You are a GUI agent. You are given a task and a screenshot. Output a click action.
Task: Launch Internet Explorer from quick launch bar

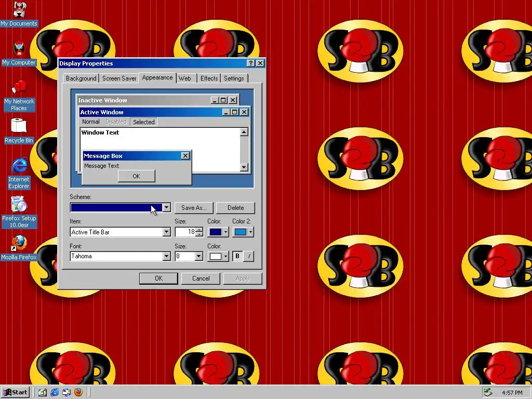click(55, 392)
